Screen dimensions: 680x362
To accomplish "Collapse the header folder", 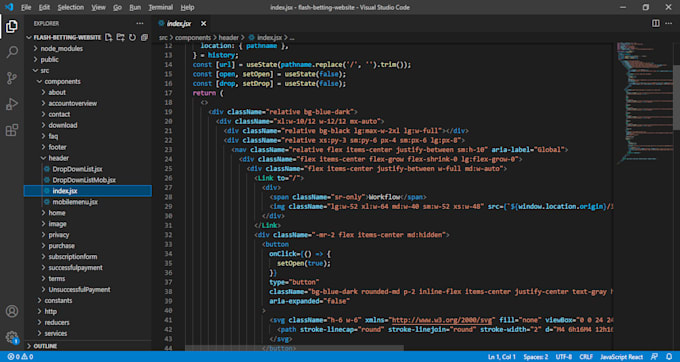I will pos(59,158).
